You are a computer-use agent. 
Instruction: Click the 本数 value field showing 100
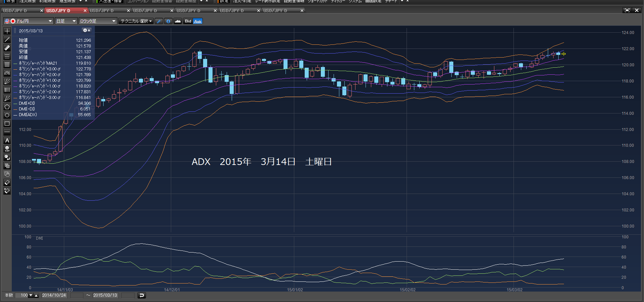pyautogui.click(x=22, y=295)
